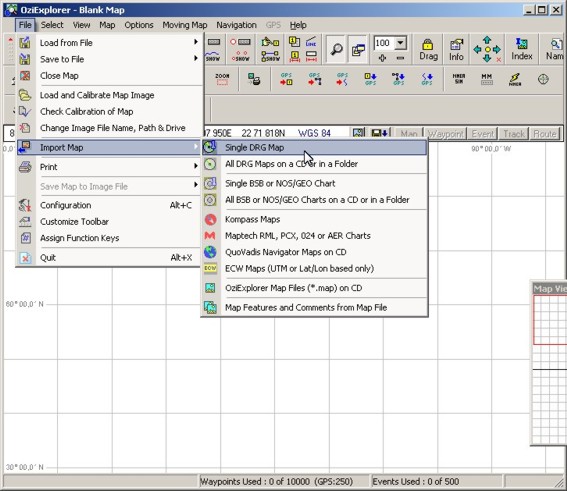Select Check Calibration of Map

[x=110, y=112]
